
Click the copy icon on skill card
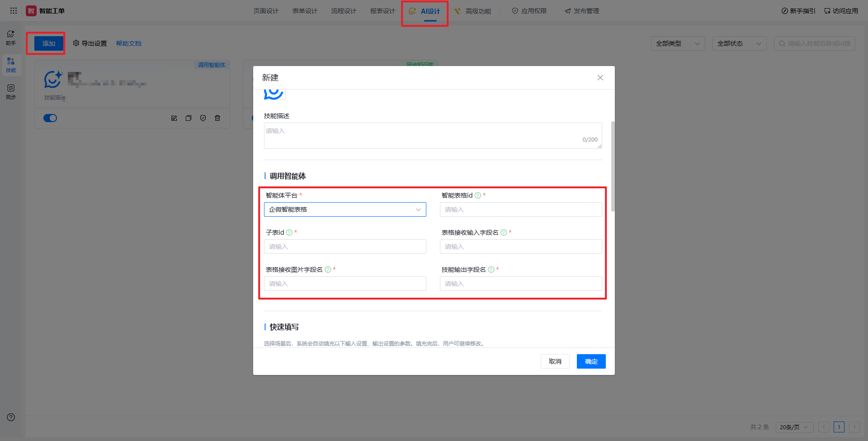click(x=189, y=118)
